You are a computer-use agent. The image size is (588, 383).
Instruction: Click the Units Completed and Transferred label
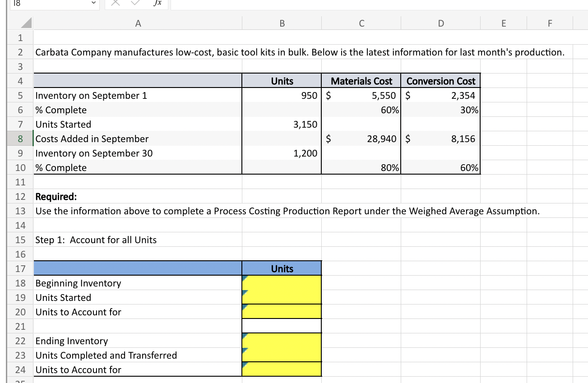click(106, 355)
